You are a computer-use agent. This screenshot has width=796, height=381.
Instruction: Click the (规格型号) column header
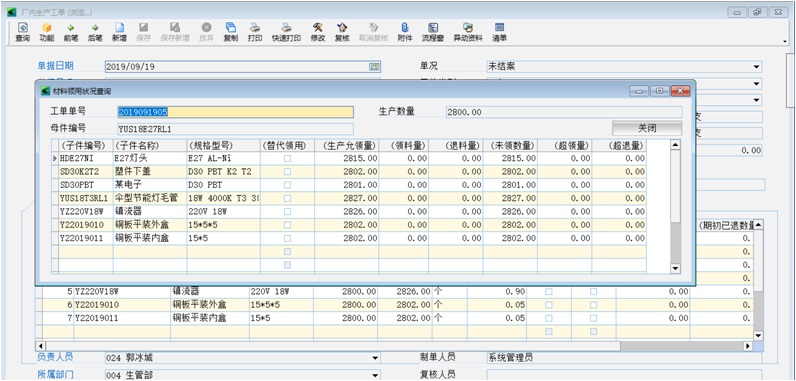223,146
